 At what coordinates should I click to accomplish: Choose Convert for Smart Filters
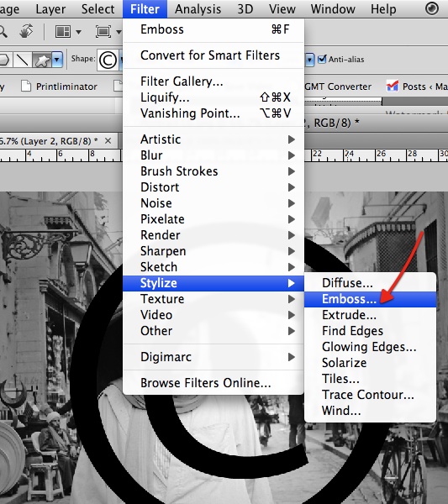pos(213,55)
